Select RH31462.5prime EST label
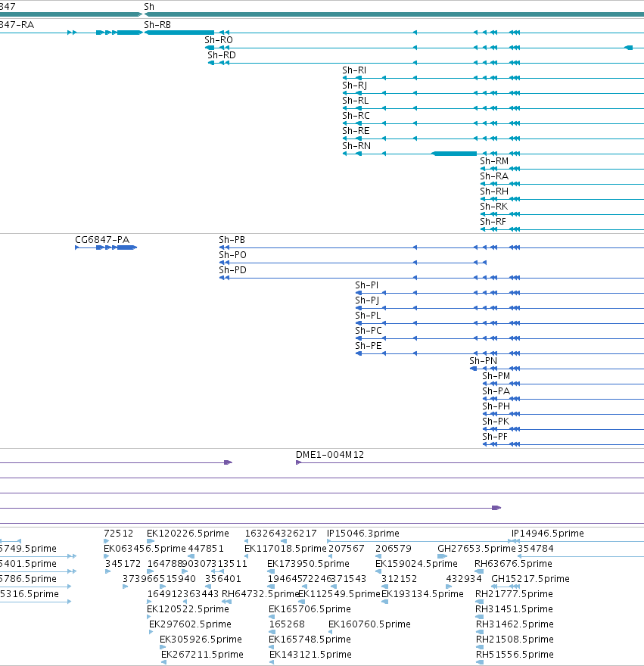The width and height of the screenshot is (644, 666). [515, 624]
